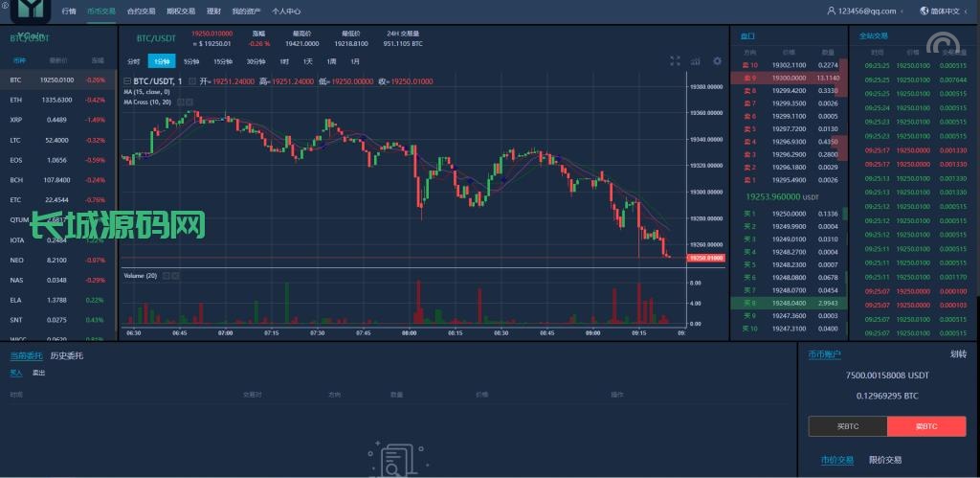Open 期权交易 menu
This screenshot has width=980, height=478.
tap(181, 11)
